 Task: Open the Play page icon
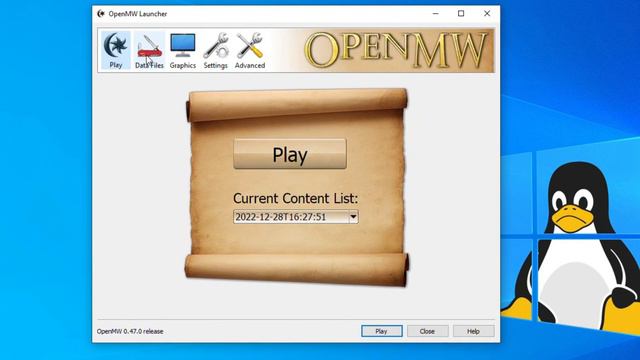[116, 50]
